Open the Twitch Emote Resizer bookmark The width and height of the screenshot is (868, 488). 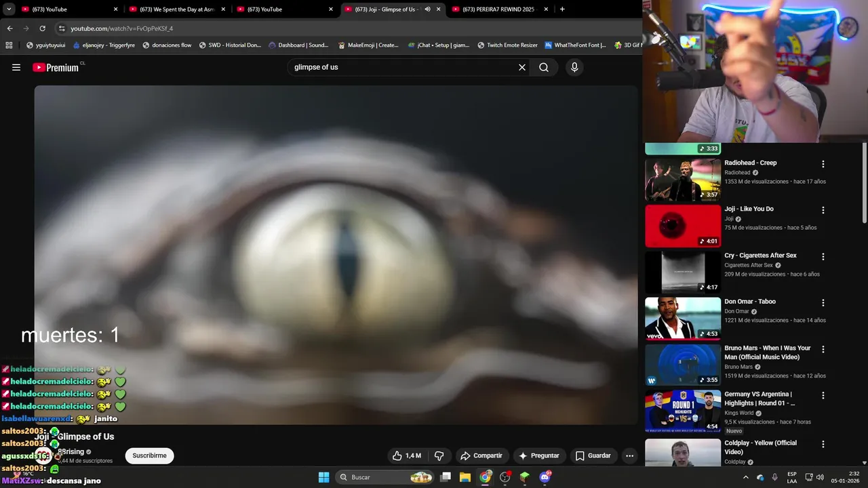pos(507,45)
